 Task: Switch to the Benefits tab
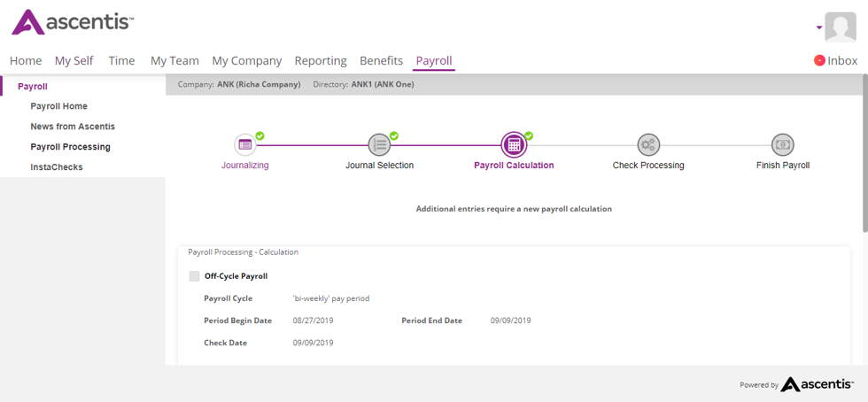pos(381,60)
